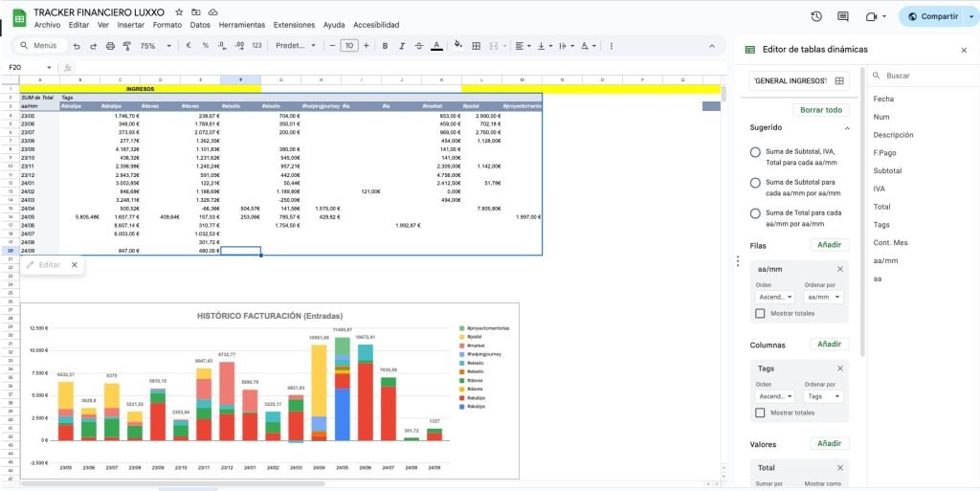Image resolution: width=980 pixels, height=491 pixels.
Task: Open text rotation options
Action: [x=589, y=46]
